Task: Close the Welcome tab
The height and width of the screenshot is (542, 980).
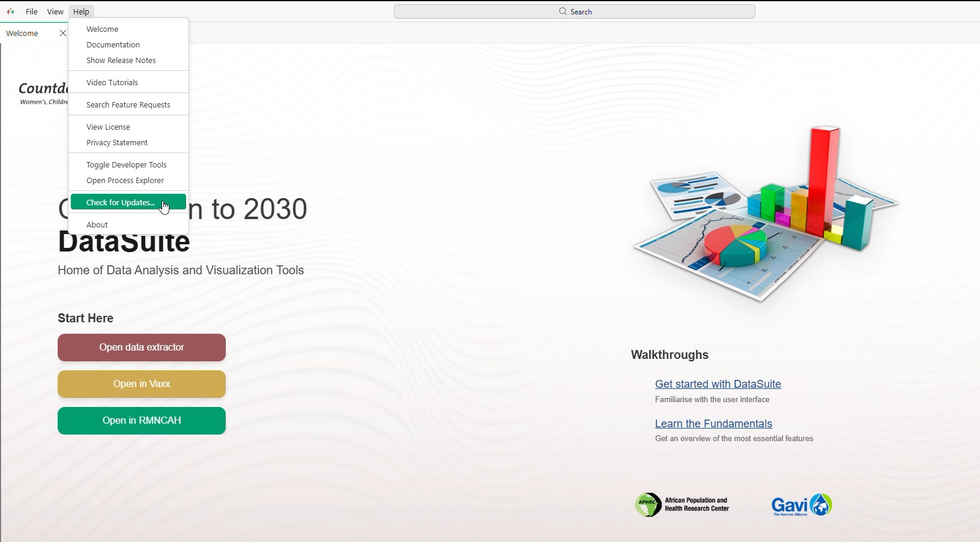Action: point(62,33)
